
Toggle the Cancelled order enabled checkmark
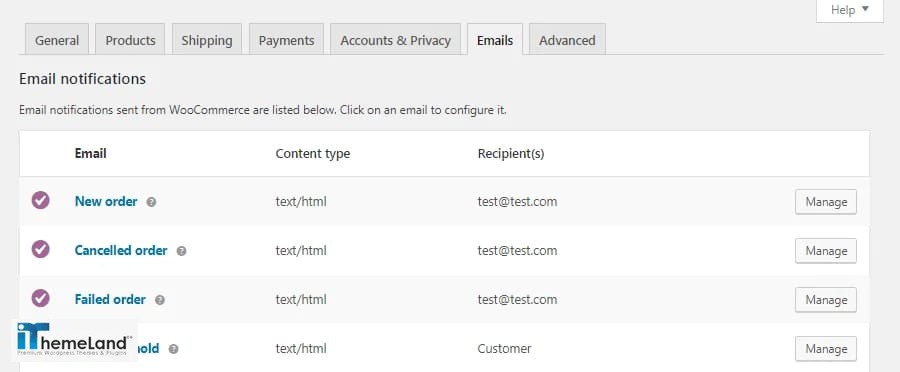pos(40,249)
